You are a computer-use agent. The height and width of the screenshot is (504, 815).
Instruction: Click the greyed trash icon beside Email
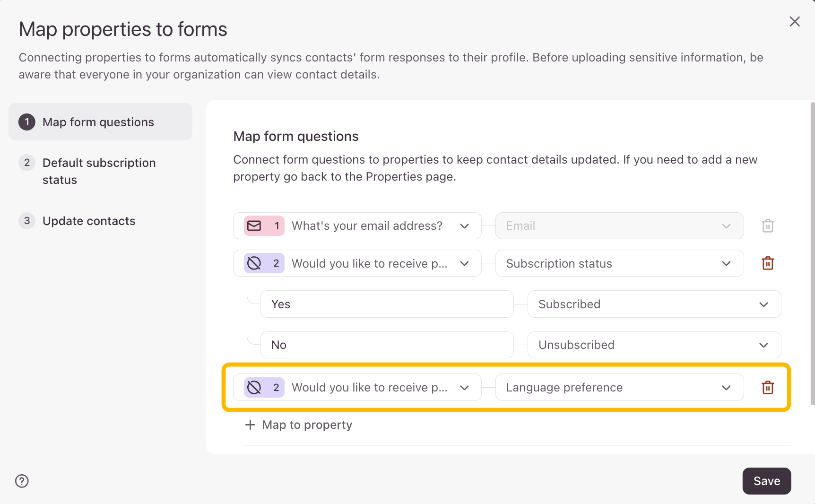point(768,226)
